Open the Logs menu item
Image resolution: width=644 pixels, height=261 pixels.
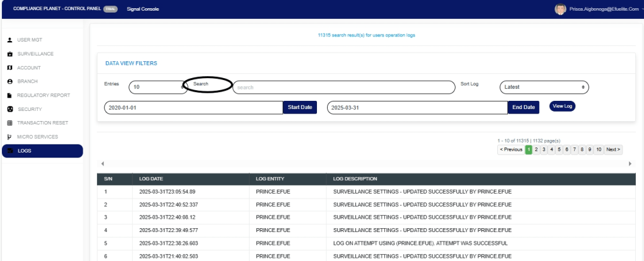42,151
